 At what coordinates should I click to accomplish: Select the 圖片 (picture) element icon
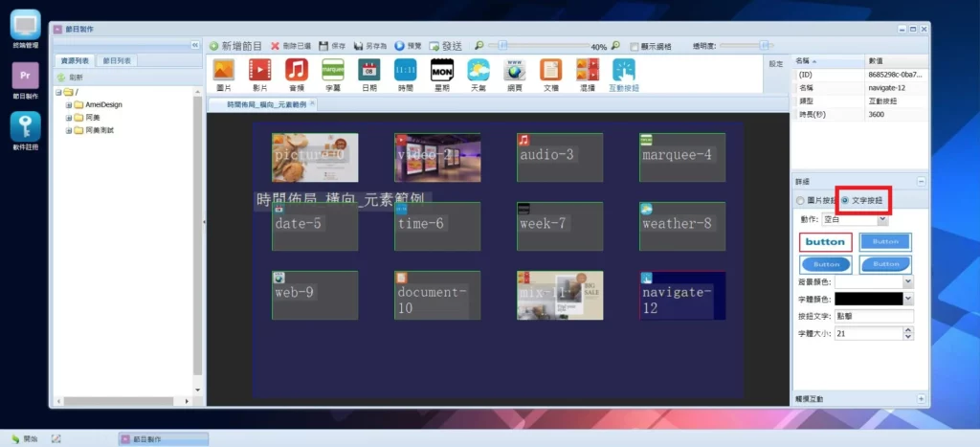point(223,73)
